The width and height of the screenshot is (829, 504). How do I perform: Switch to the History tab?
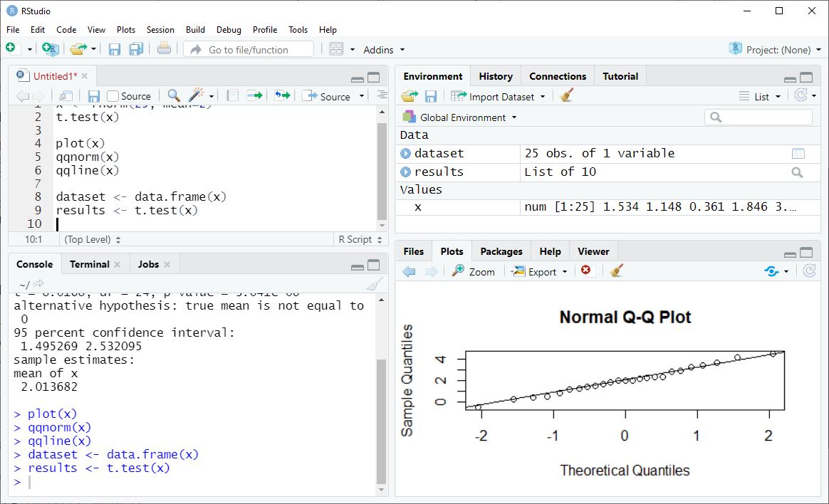point(495,75)
